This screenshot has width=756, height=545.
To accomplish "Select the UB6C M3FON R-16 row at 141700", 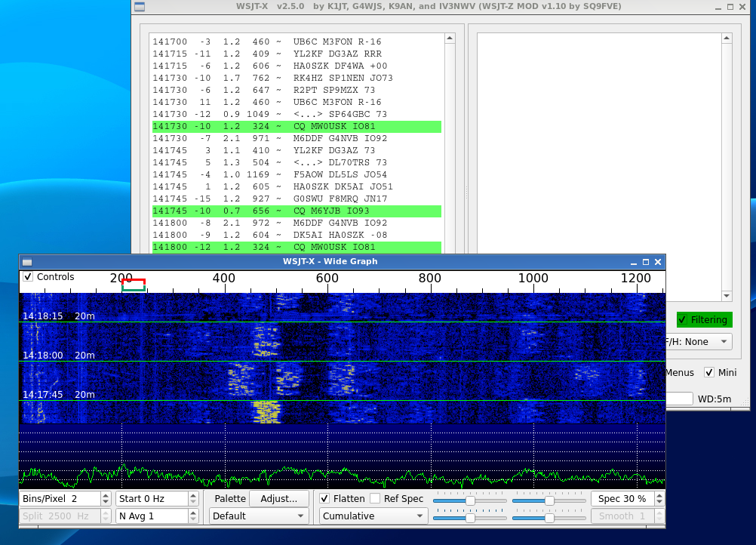I will 297,42.
